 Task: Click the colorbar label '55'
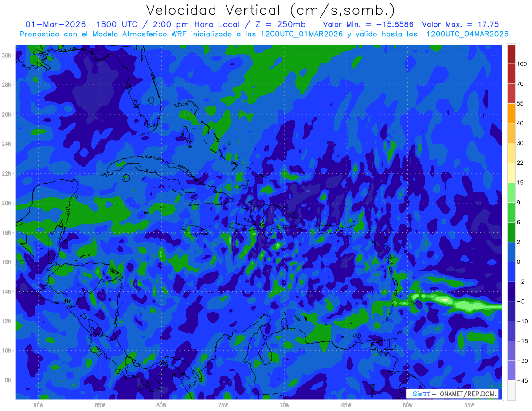[521, 103]
